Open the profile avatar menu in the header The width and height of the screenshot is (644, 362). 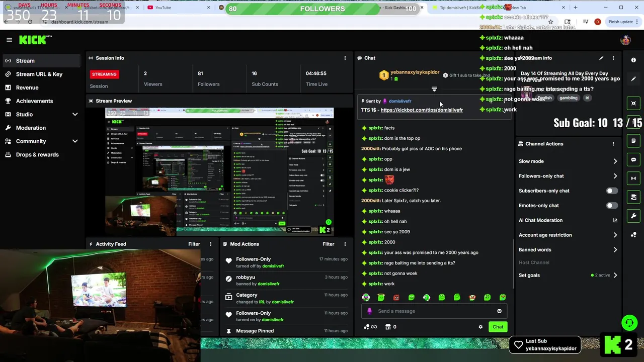click(x=625, y=40)
